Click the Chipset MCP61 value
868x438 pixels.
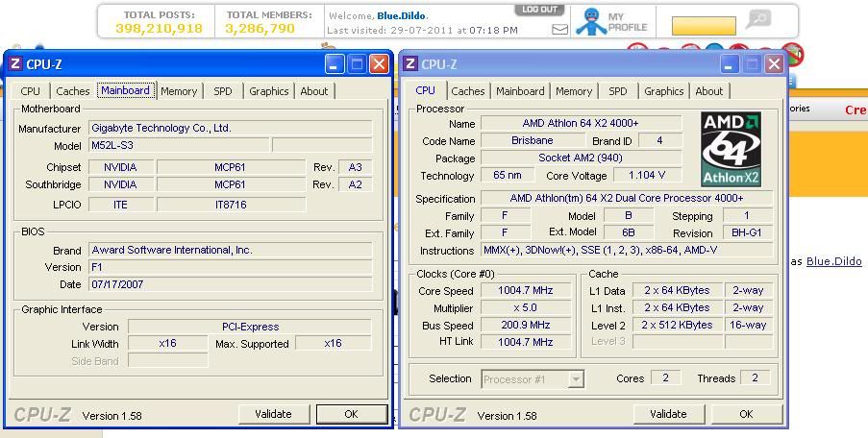(x=231, y=167)
